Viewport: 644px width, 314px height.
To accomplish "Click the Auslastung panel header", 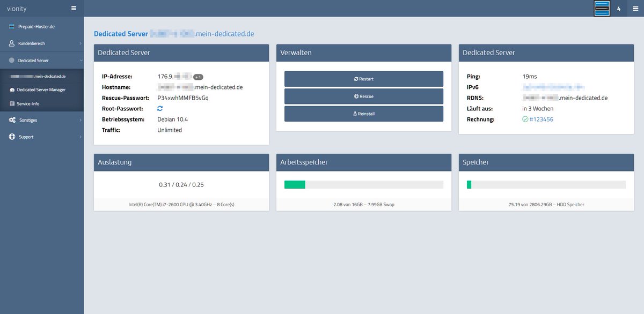I will (181, 162).
